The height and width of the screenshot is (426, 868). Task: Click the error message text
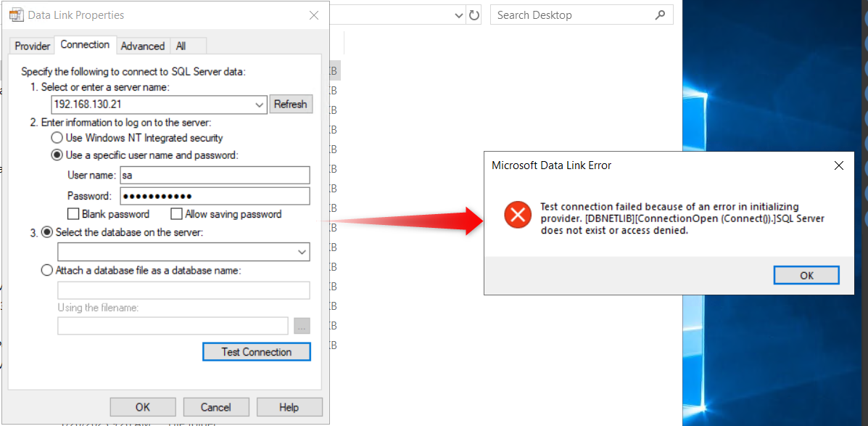[682, 218]
